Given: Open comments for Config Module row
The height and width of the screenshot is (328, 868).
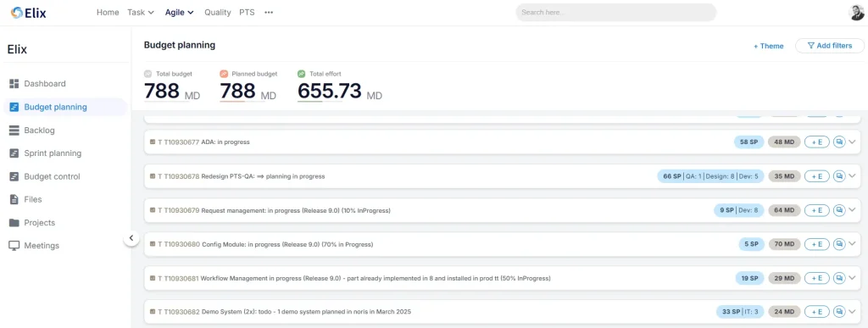Looking at the screenshot, I should click(x=839, y=244).
